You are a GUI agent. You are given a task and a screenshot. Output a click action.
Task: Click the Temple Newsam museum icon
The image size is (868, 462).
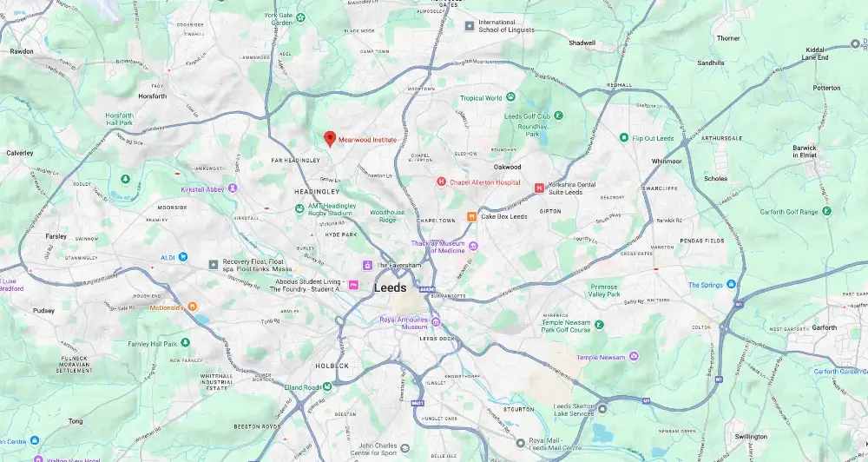pyautogui.click(x=635, y=356)
